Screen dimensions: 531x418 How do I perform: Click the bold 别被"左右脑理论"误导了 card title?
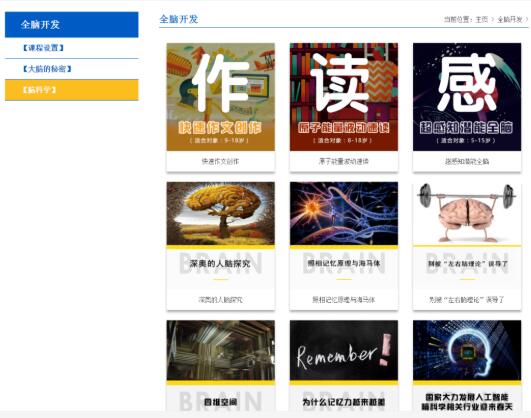(467, 264)
